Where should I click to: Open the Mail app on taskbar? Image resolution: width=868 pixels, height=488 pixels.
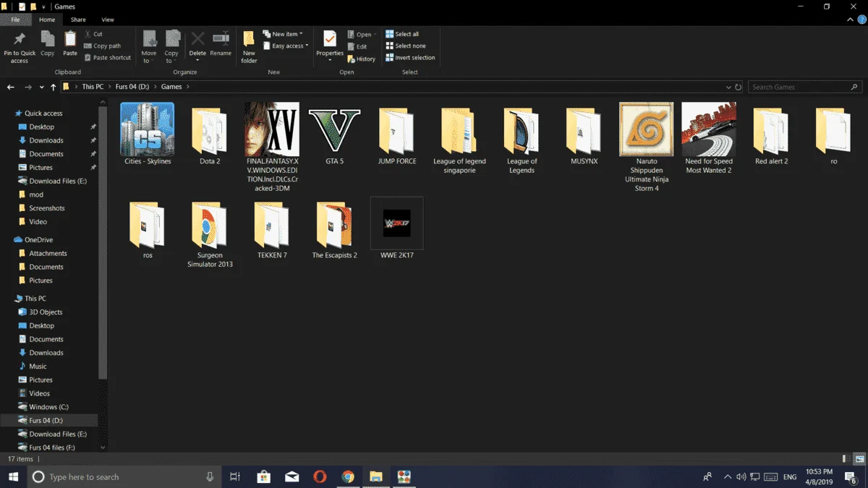[292, 476]
